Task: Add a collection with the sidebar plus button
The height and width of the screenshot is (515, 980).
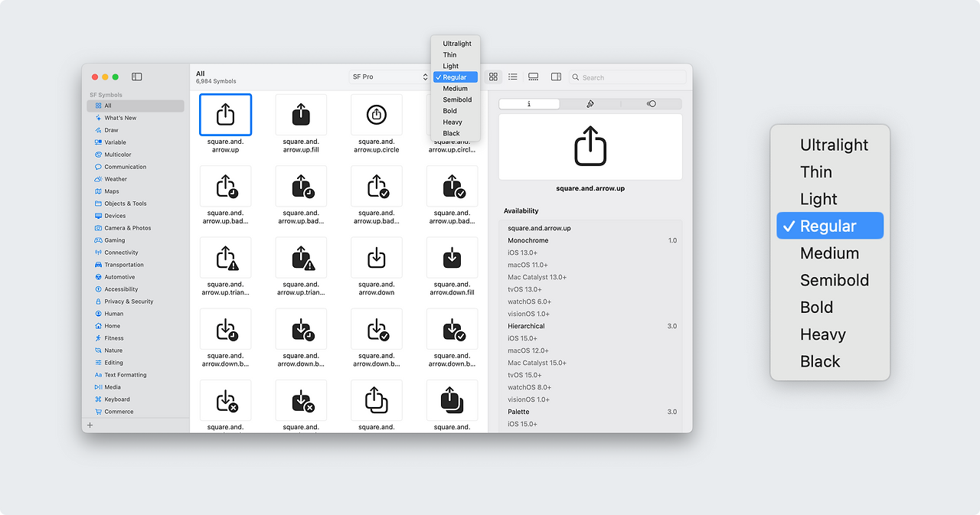Action: [90, 425]
